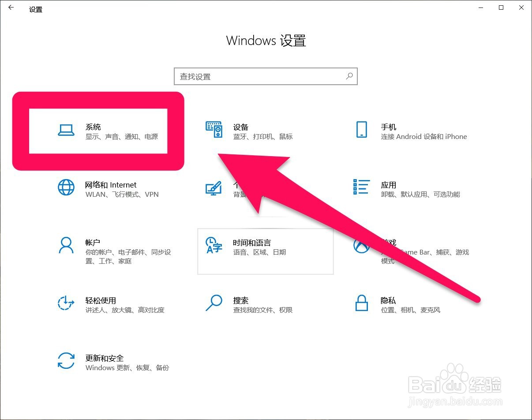Click the text 讲述人、放大镜、高对比度
The image size is (532, 420).
(125, 310)
